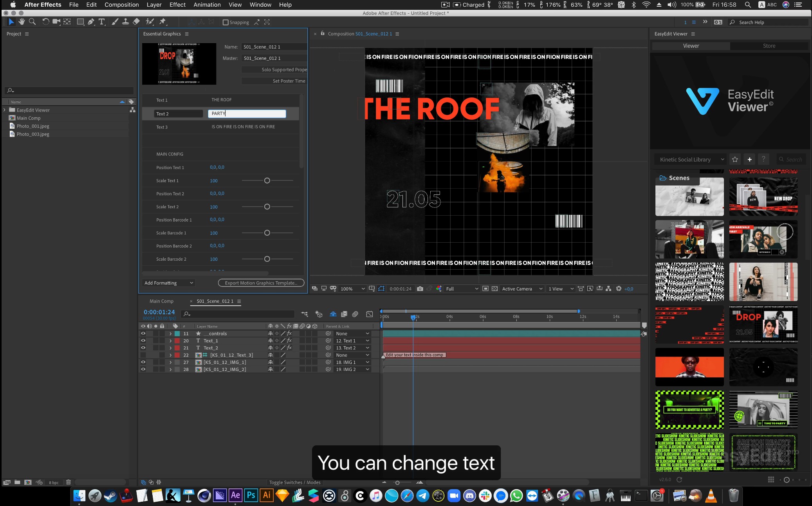
Task: Switch to the Store tab
Action: coord(769,46)
